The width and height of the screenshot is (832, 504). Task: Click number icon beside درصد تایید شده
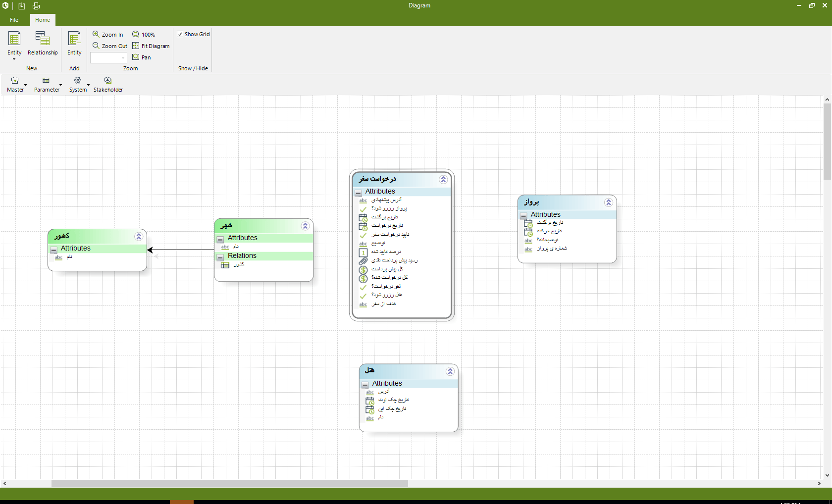click(363, 252)
